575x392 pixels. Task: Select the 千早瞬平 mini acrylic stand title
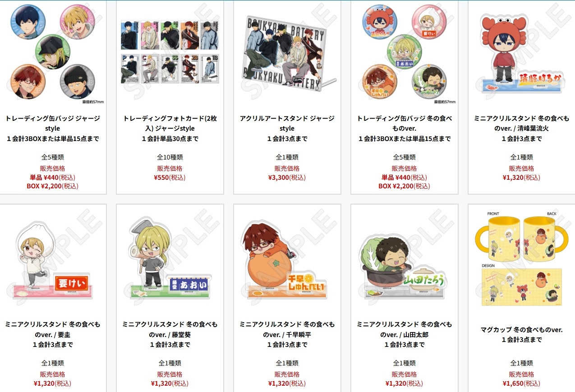tap(287, 329)
